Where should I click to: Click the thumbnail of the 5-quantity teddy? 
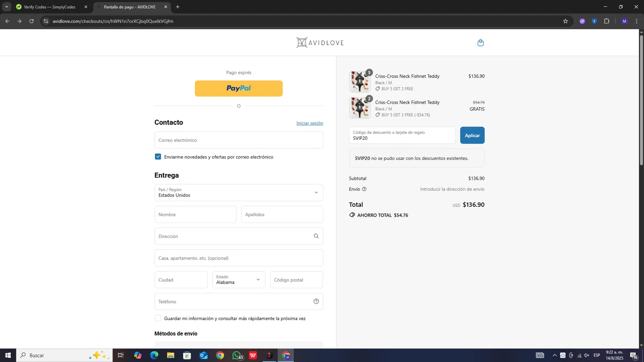coord(360,81)
